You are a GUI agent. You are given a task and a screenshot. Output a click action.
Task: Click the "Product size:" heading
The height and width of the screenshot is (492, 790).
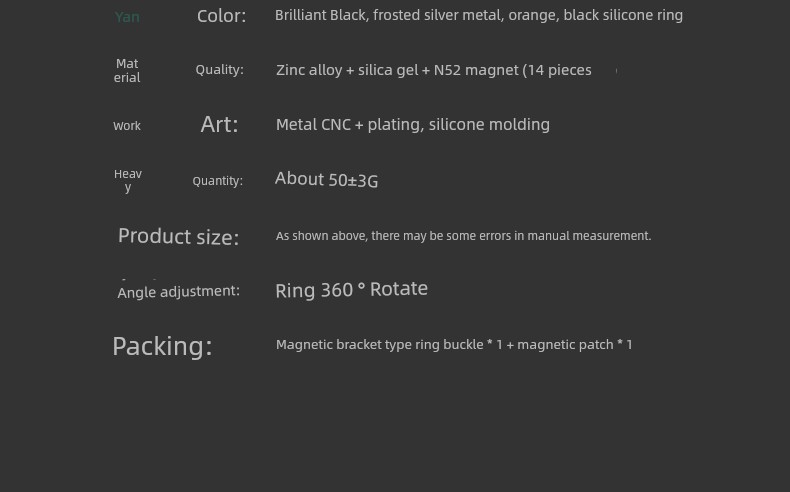178,237
